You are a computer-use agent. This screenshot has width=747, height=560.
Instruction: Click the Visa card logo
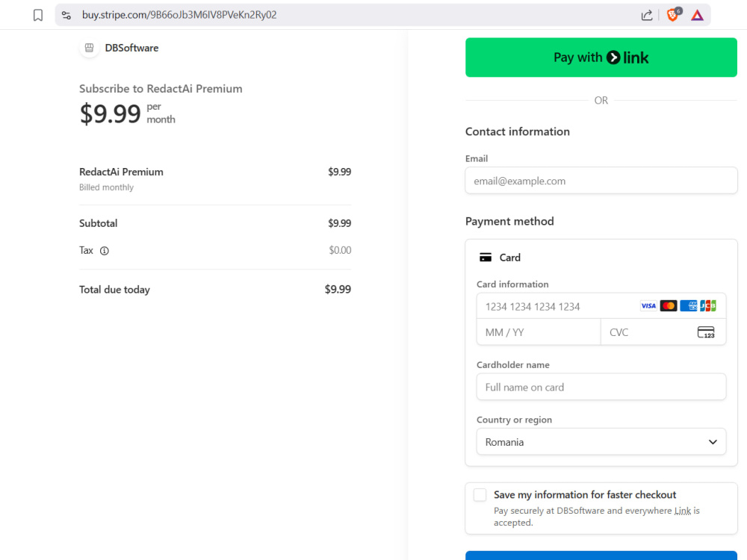point(648,305)
